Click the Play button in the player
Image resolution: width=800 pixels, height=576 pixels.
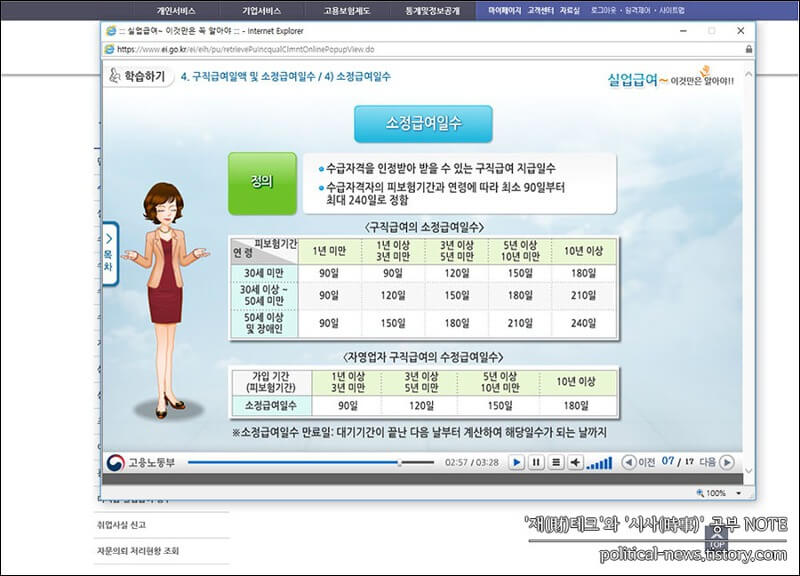click(x=518, y=462)
